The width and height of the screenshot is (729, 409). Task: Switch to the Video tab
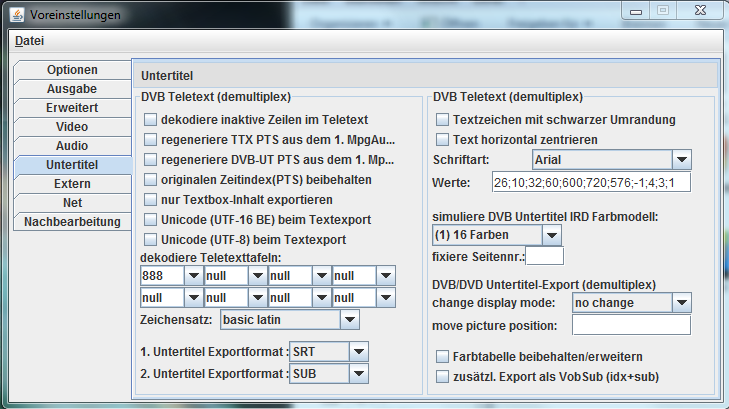tap(72, 127)
